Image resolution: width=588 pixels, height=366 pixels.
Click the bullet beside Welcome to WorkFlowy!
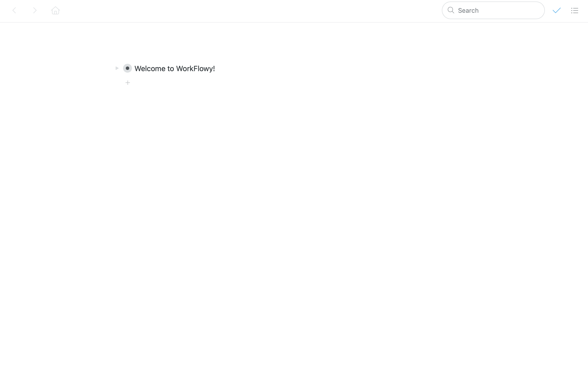coord(127,68)
